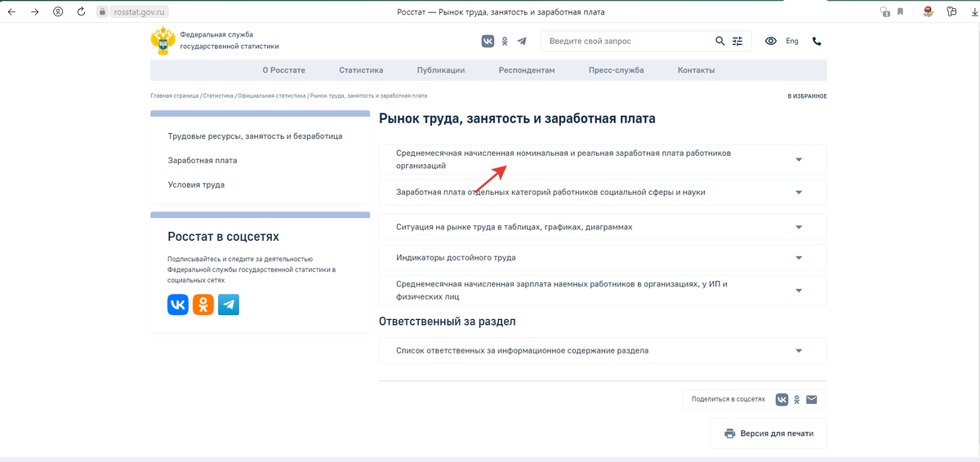
Task: Open the Респондентам menu
Action: click(527, 70)
